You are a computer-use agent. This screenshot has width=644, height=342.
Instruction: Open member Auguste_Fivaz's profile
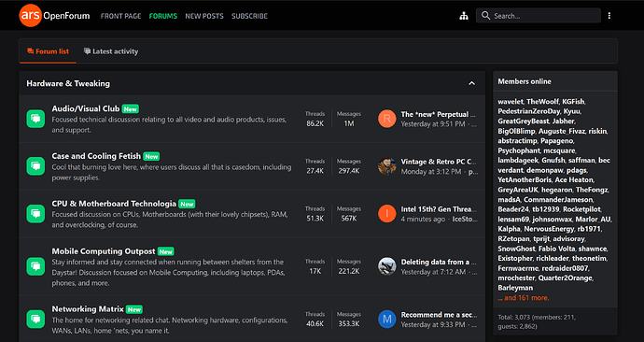[562, 131]
